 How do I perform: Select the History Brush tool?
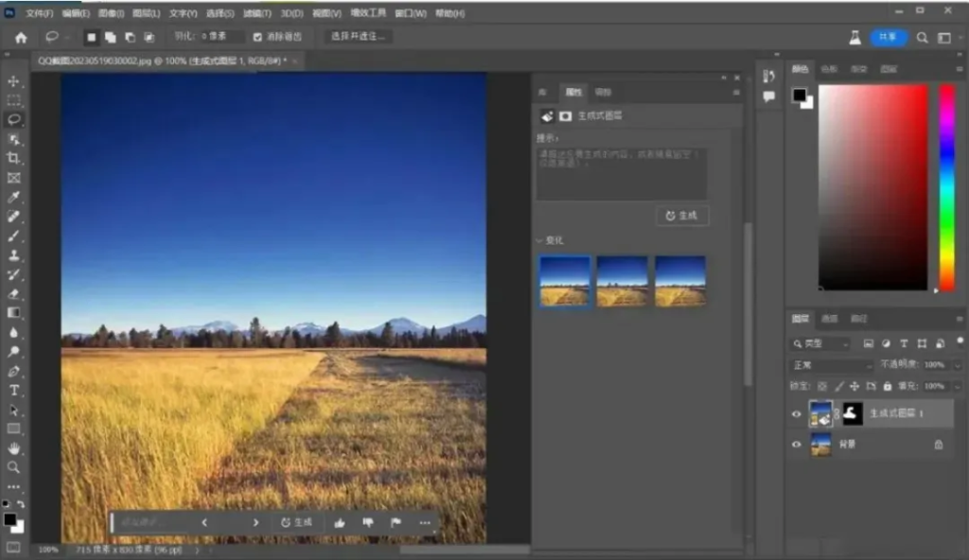pyautogui.click(x=13, y=274)
